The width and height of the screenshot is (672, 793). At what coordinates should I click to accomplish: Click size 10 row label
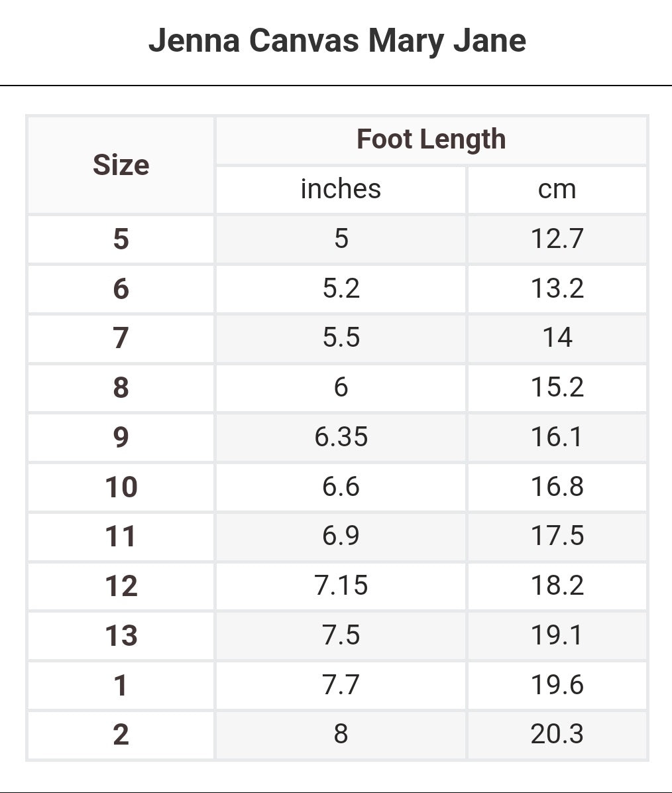point(121,487)
